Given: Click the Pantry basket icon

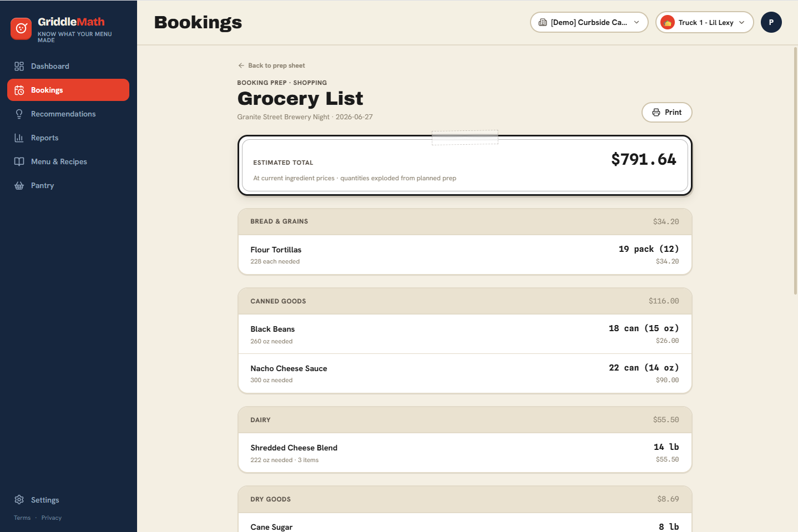Looking at the screenshot, I should [19, 185].
